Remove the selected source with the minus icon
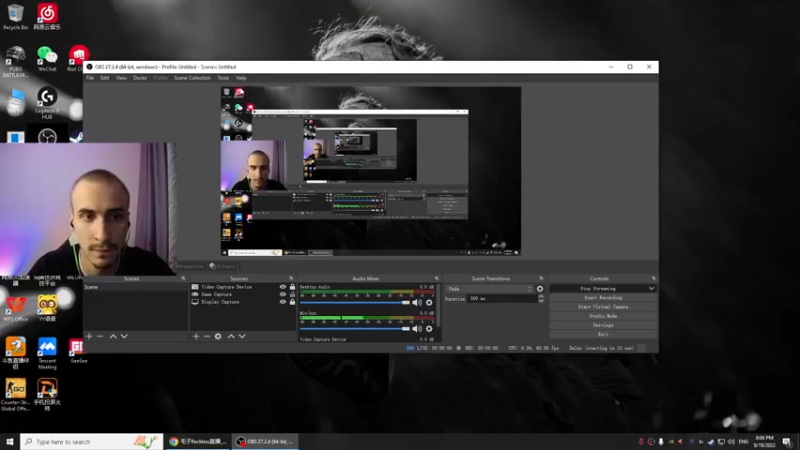 (207, 336)
